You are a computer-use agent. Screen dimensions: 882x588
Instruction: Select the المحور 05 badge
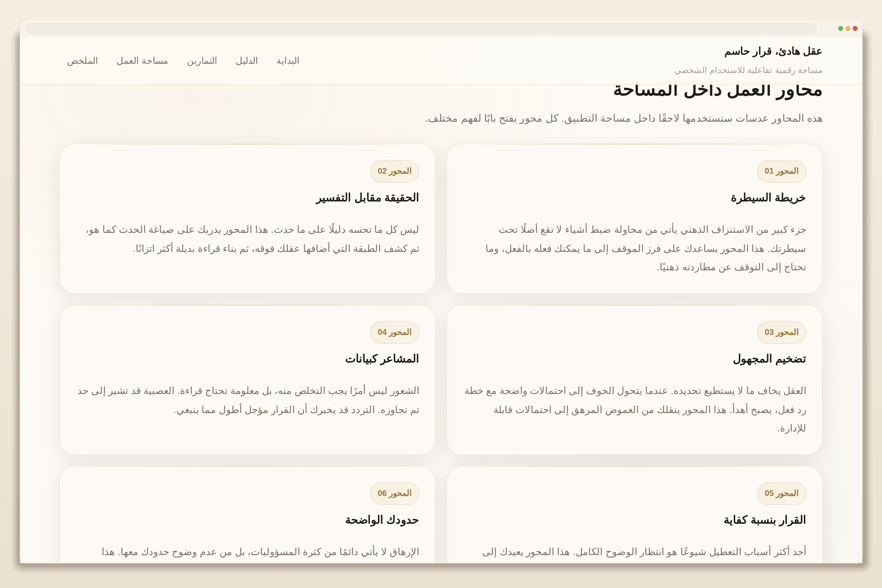coord(781,494)
